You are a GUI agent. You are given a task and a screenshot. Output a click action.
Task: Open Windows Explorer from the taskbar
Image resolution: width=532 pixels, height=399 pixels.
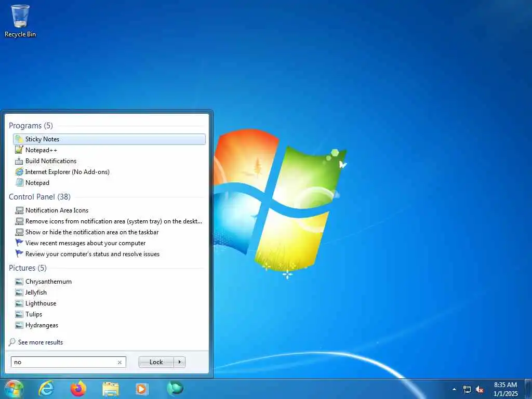tap(111, 389)
